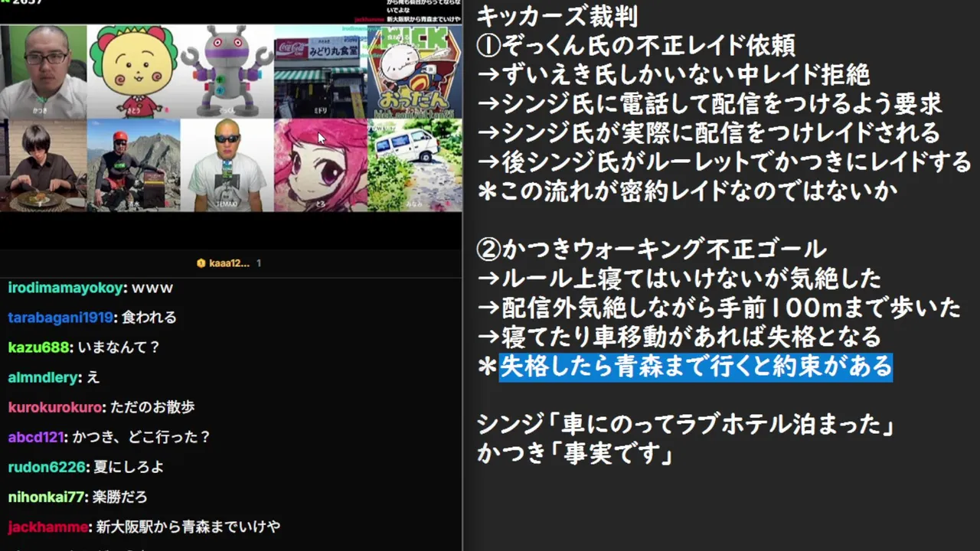Viewport: 980px width, 551px height.
Task: Select the gray robot character thumbnail
Action: [x=227, y=71]
